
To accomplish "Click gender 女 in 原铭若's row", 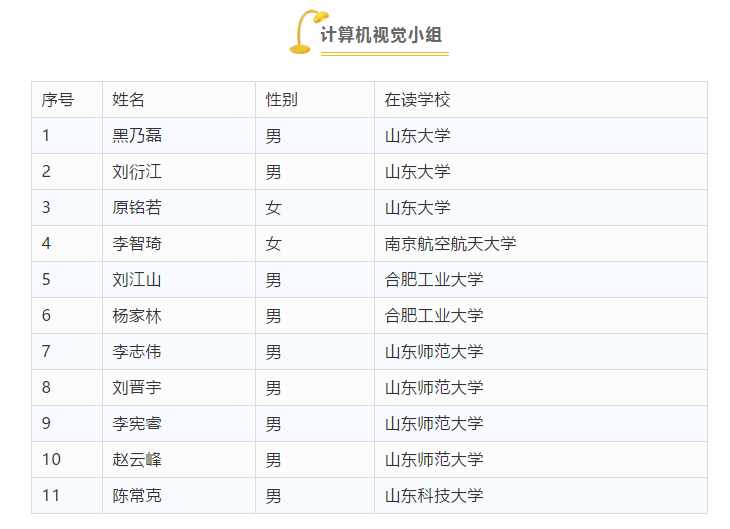I will tap(273, 208).
